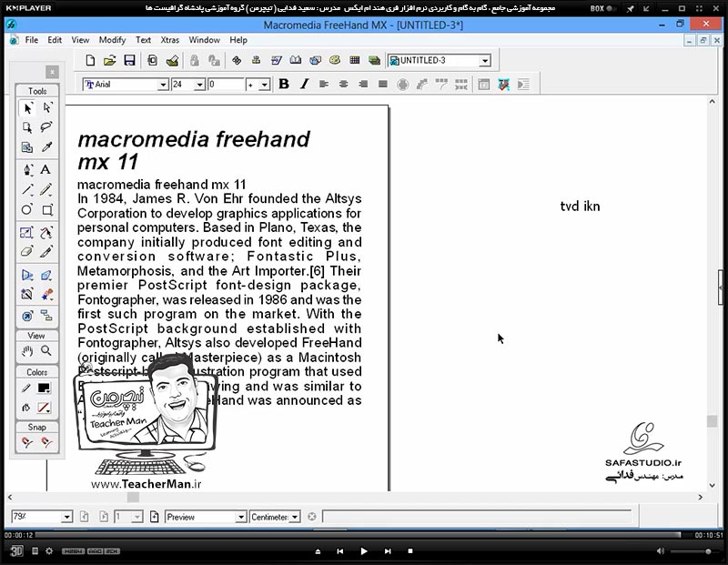Toggle the first Snap option
Viewport: 728px width, 565px height.
[27, 442]
